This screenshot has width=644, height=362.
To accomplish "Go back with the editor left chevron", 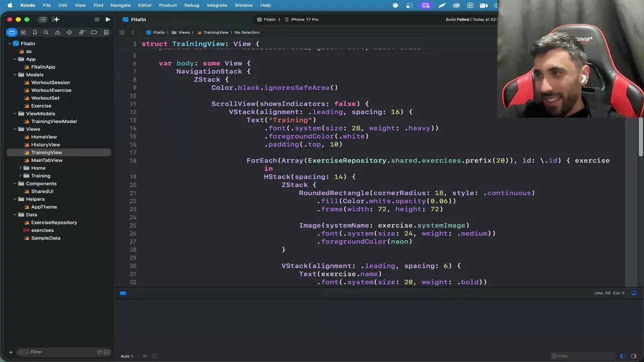I will click(x=132, y=32).
